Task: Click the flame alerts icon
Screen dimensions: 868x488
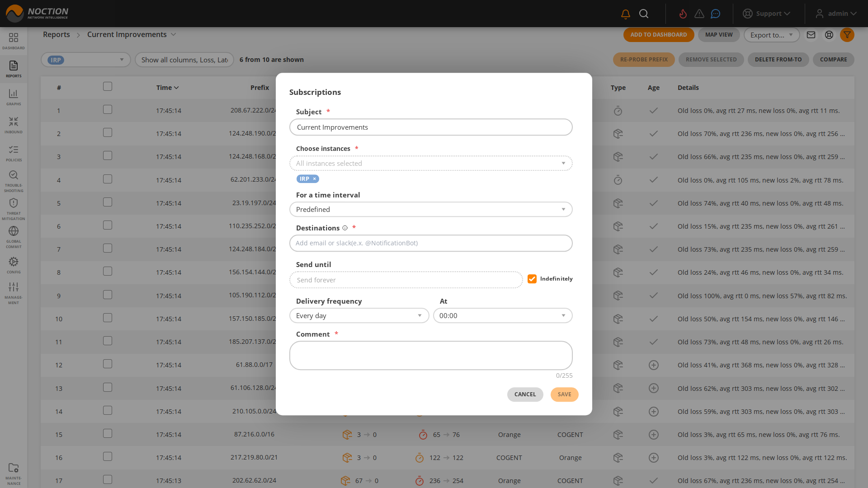Action: (x=683, y=14)
